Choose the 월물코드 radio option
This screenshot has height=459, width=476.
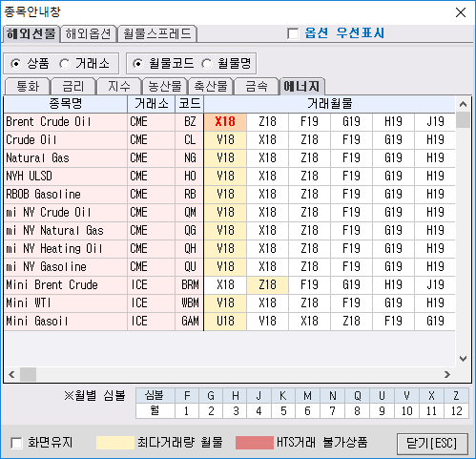137,64
